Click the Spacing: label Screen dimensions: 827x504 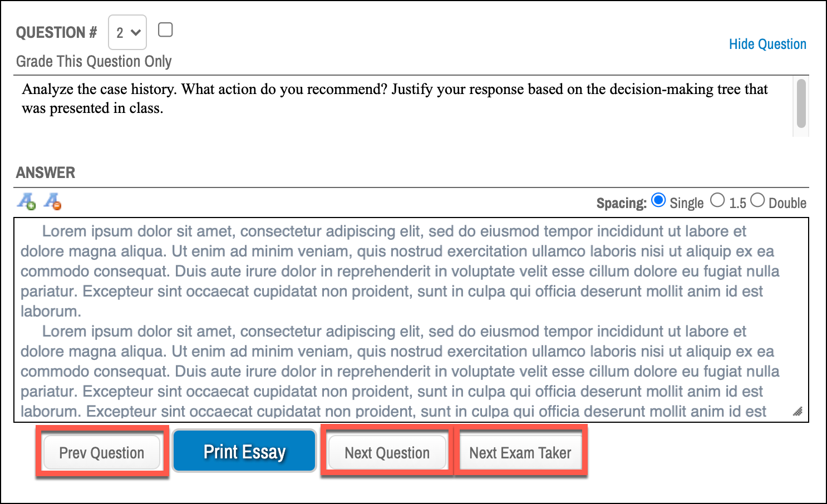click(x=621, y=203)
